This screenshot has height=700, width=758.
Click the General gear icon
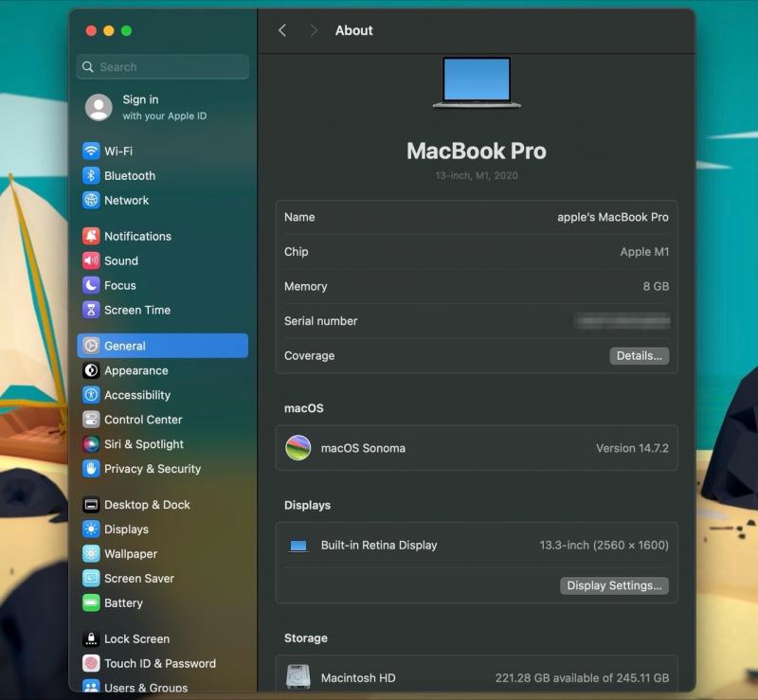[x=91, y=346]
